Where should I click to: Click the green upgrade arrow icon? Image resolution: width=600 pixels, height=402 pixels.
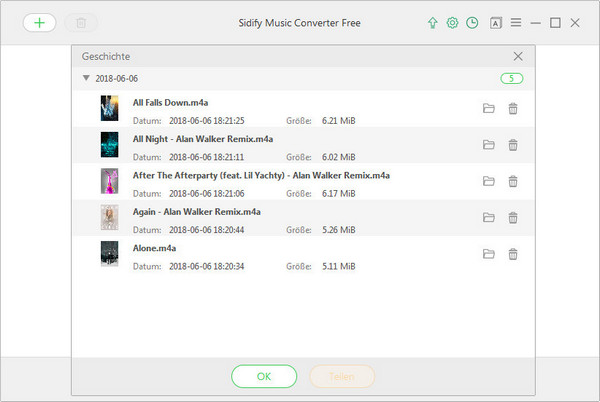click(x=432, y=23)
